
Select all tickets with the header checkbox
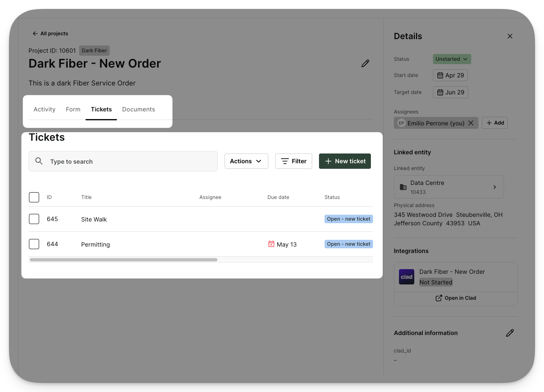click(x=34, y=197)
